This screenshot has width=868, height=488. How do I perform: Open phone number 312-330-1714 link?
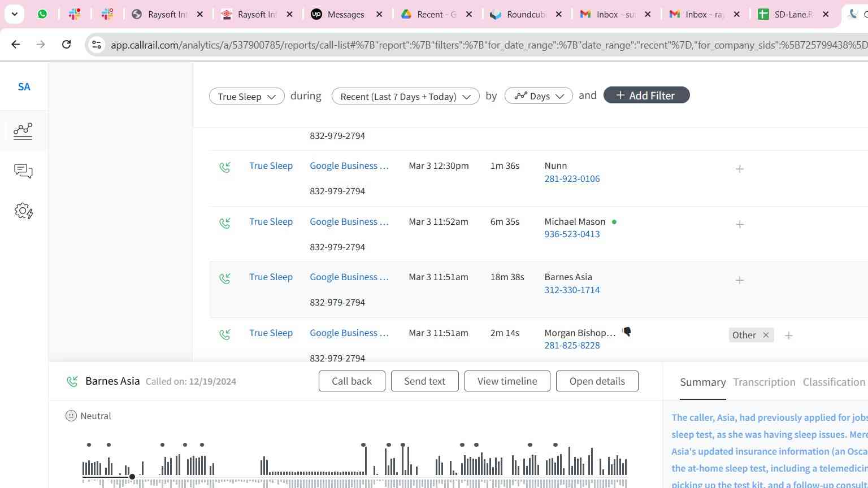[572, 290]
